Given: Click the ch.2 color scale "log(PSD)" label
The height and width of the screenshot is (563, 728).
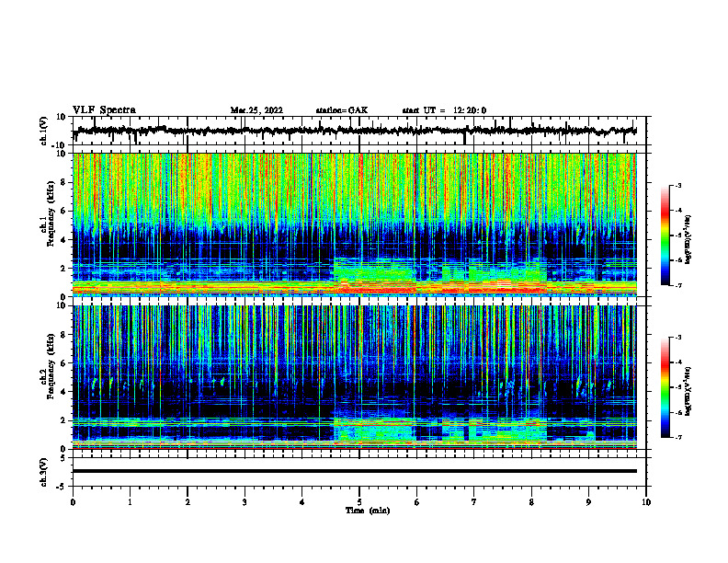Looking at the screenshot, I should click(688, 390).
